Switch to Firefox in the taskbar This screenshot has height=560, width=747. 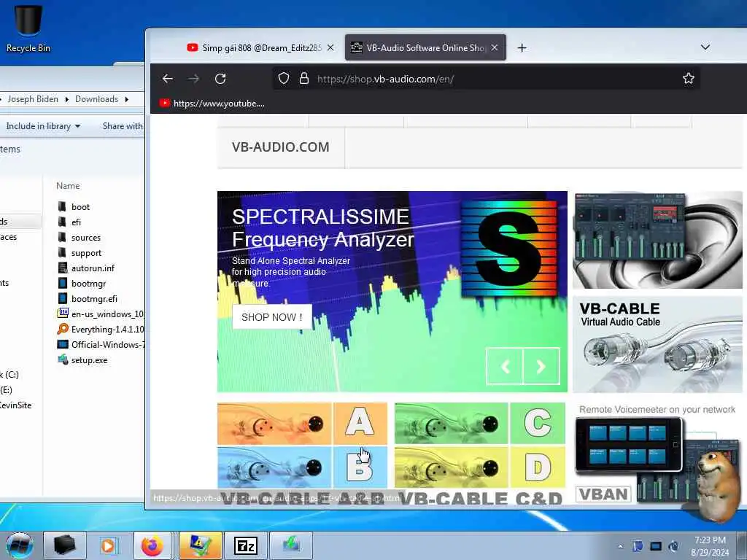(152, 545)
